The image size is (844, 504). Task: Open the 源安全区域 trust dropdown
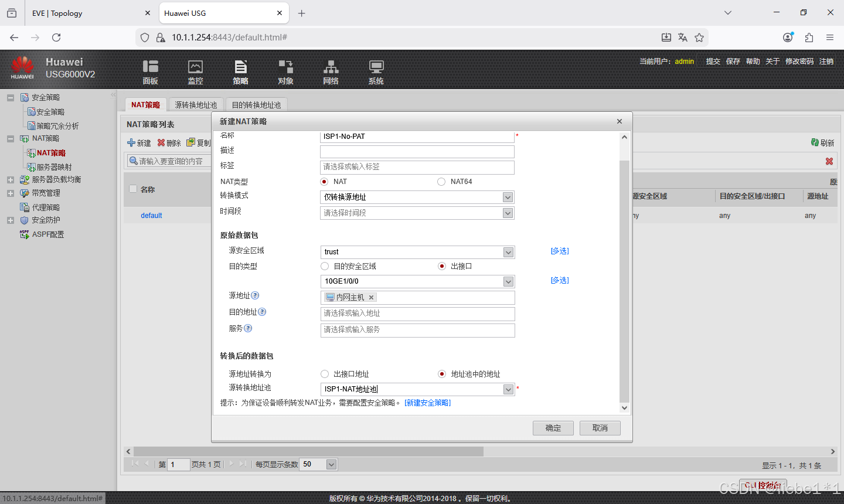click(x=508, y=252)
